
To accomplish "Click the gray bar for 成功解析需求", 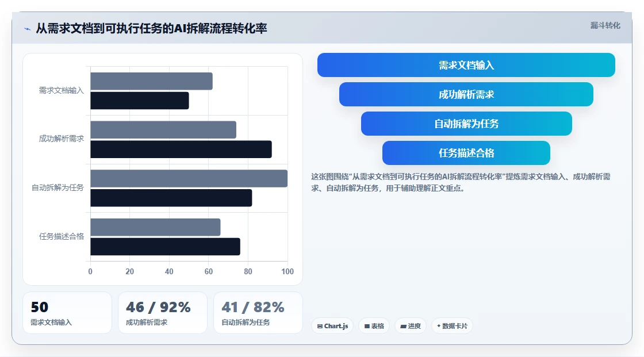I will [x=163, y=130].
